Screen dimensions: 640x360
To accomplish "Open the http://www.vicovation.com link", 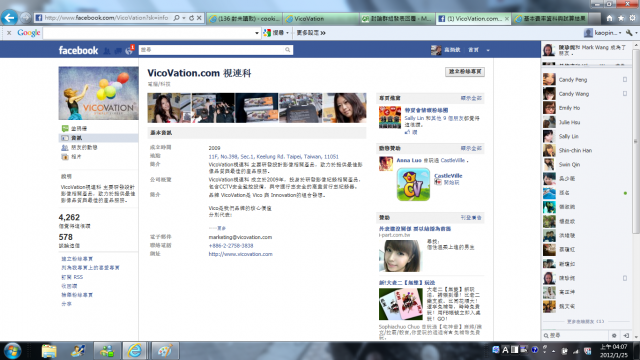I will [240, 254].
